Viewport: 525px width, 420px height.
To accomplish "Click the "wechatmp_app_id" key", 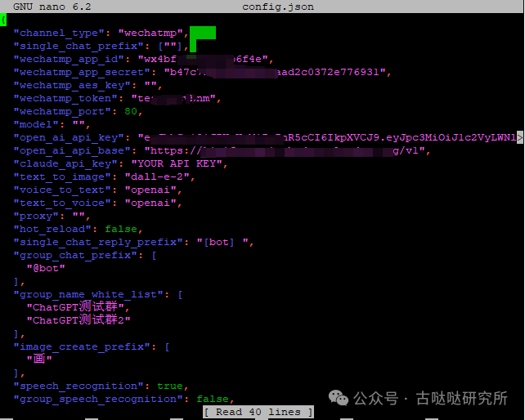I will tap(69, 59).
